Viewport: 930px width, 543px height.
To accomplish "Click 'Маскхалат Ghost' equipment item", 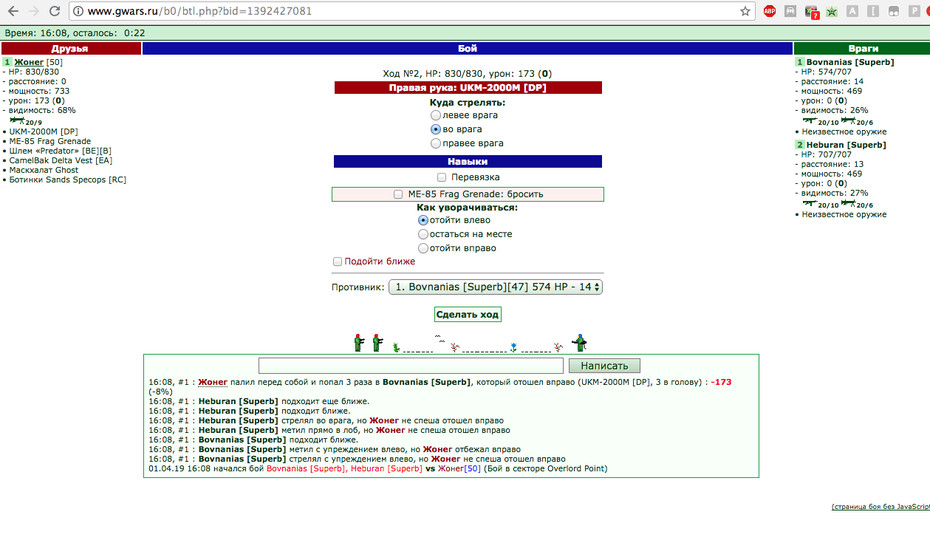I will tap(43, 170).
